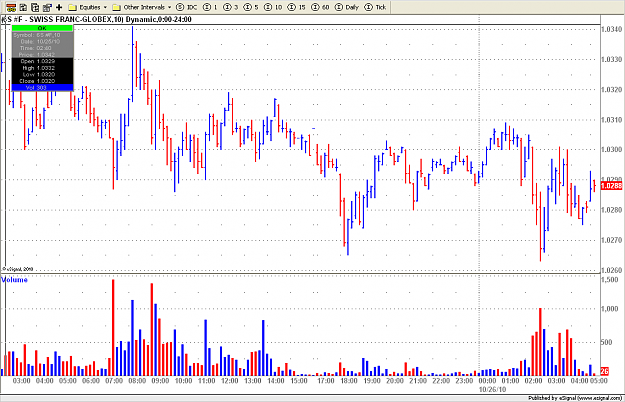Click the 18:00 time axis label
This screenshot has height=402, width=625.
(x=349, y=381)
